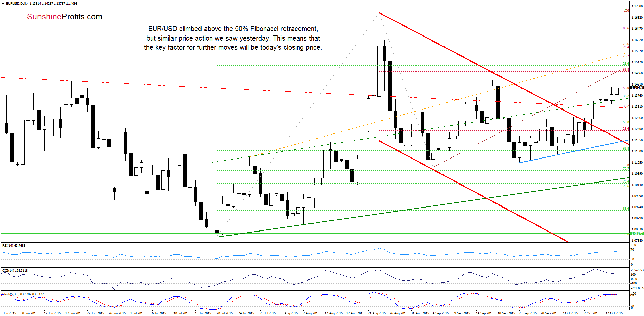Screen dimensions: 644x316
Task: Click the 1.11050 price axis label
Action: (x=637, y=163)
